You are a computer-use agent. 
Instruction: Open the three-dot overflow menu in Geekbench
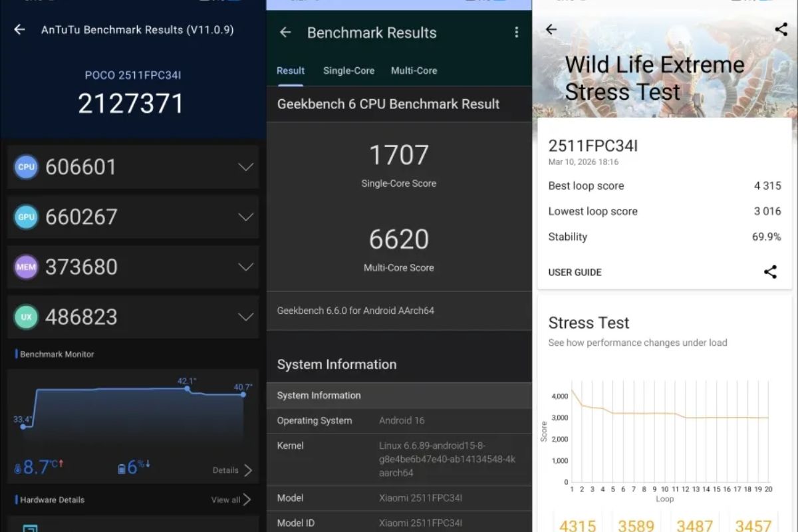[x=516, y=32]
